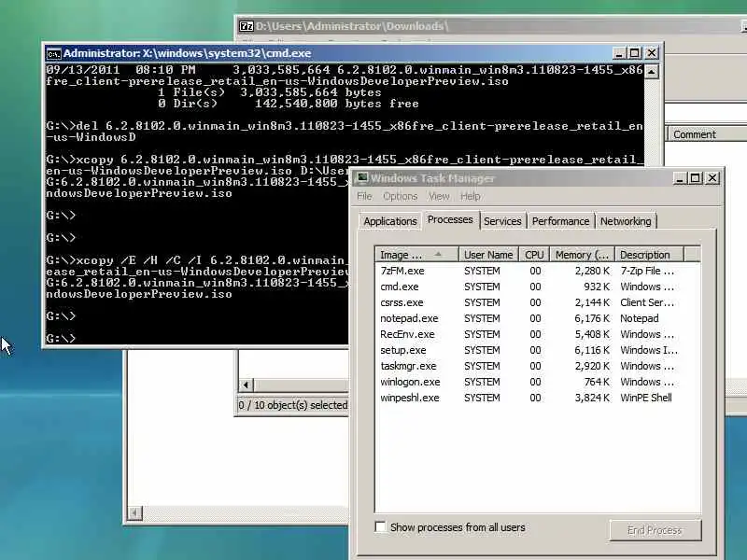Click the 6,176 K memory value for notepad
The width and height of the screenshot is (747, 560).
coord(592,318)
